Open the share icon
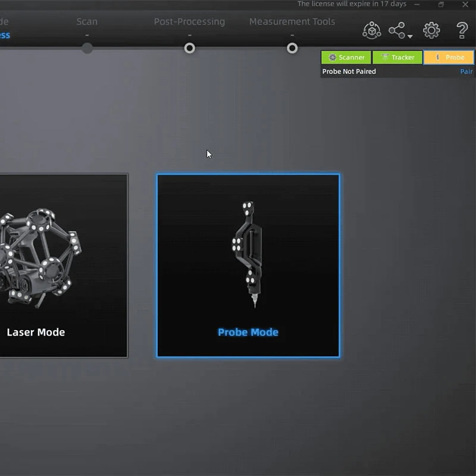This screenshot has width=476, height=476. (x=397, y=30)
